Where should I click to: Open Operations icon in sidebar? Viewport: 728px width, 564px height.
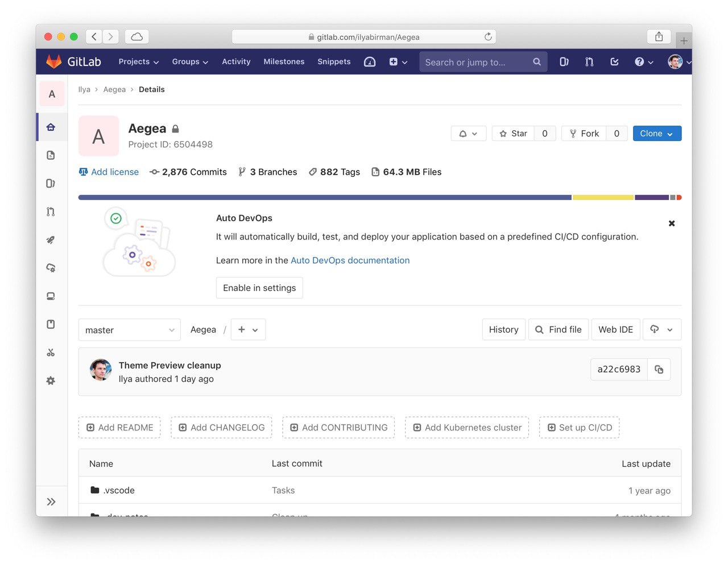pos(51,268)
